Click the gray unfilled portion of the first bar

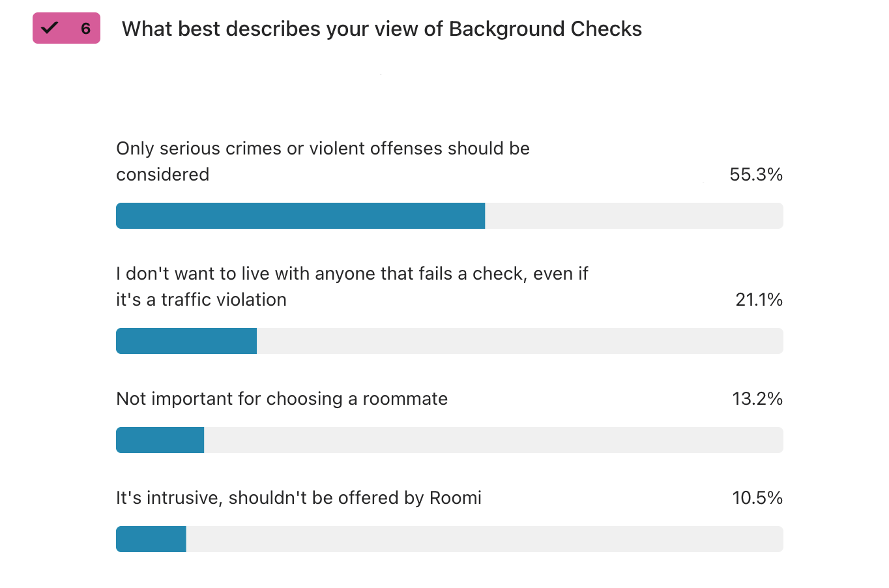[634, 216]
